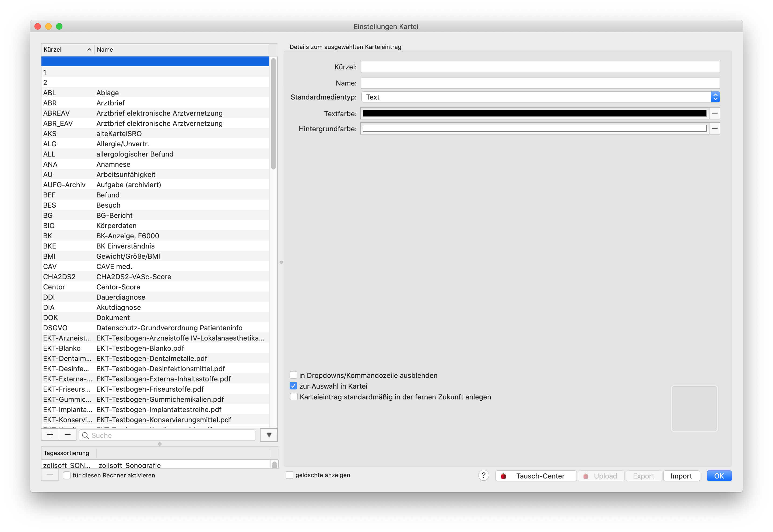Confirm with the OK button
The height and width of the screenshot is (532, 773).
click(719, 476)
